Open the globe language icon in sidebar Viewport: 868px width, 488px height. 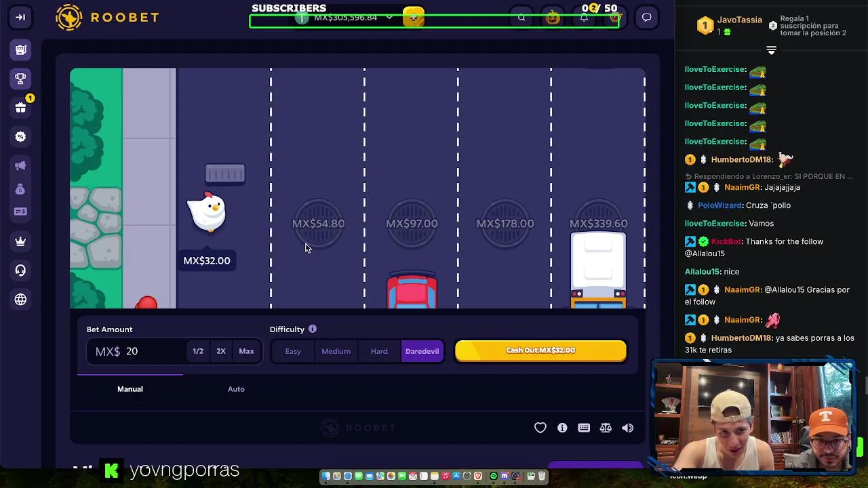coord(20,300)
